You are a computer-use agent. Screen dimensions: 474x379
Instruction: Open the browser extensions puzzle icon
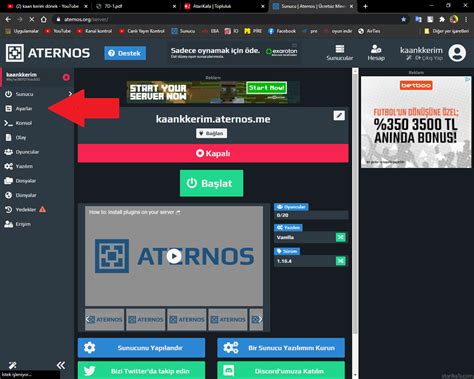click(442, 19)
